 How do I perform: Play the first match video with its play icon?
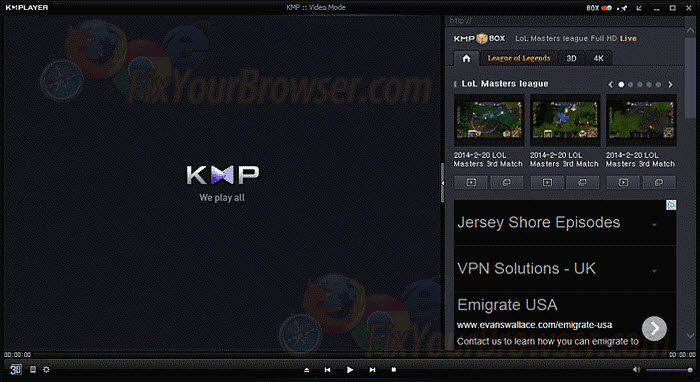pyautogui.click(x=471, y=182)
